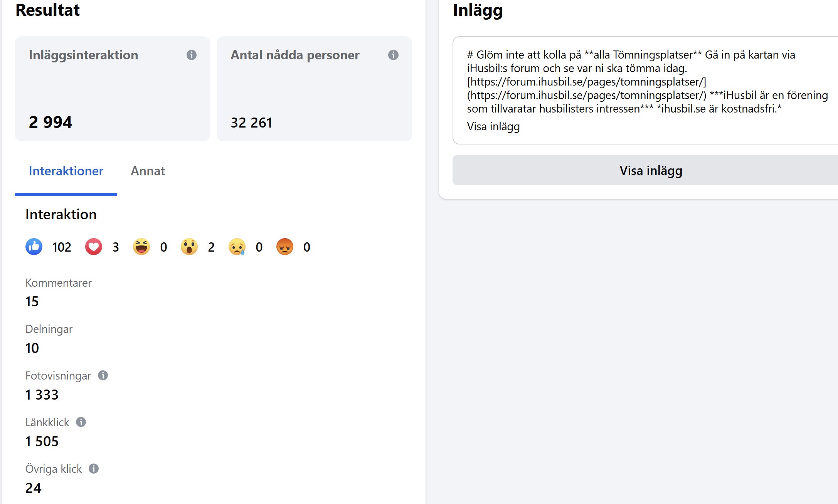The image size is (838, 504).
Task: Click the laughing Haha reaction icon
Action: tap(141, 247)
